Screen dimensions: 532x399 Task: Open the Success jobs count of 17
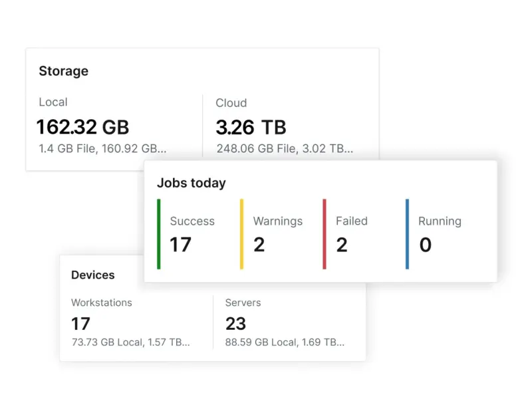[x=180, y=245]
